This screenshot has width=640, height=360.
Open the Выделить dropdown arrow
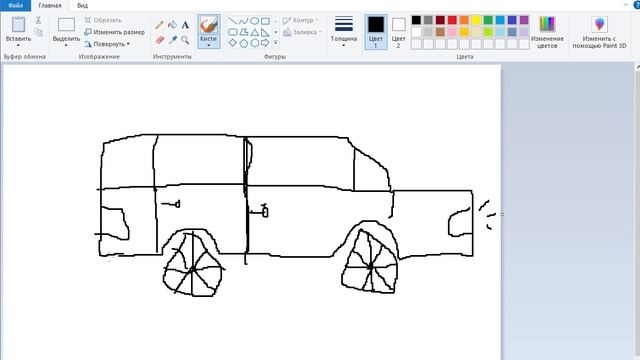click(x=66, y=45)
